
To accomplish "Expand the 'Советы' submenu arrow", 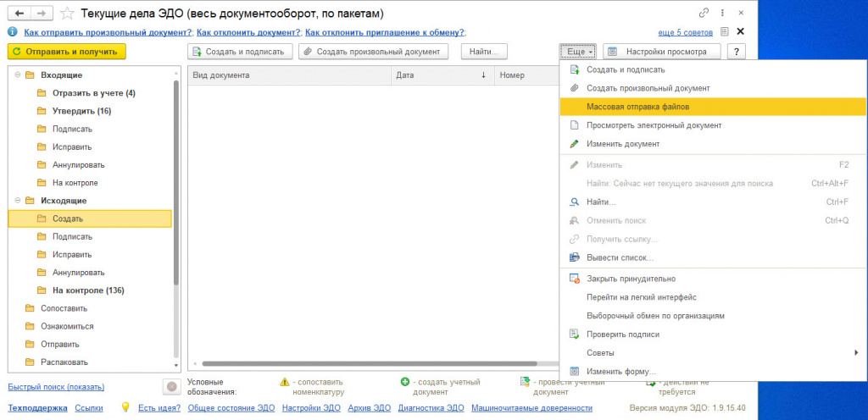I will [x=856, y=352].
